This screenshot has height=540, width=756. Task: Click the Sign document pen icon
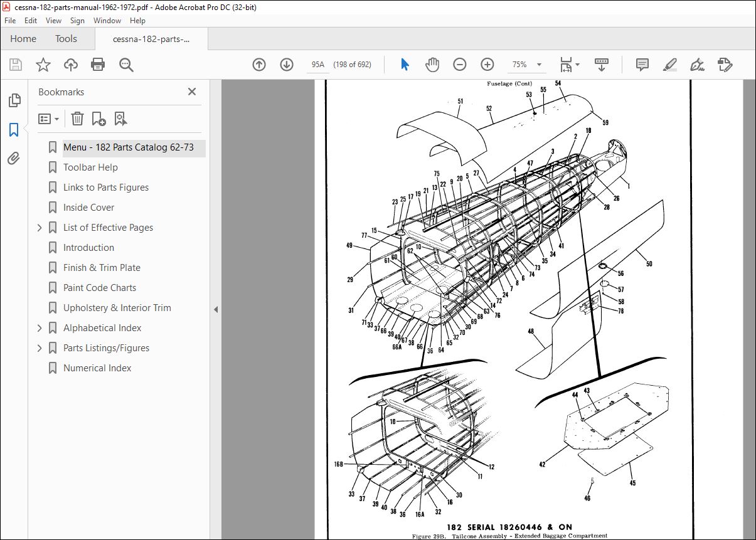click(696, 65)
